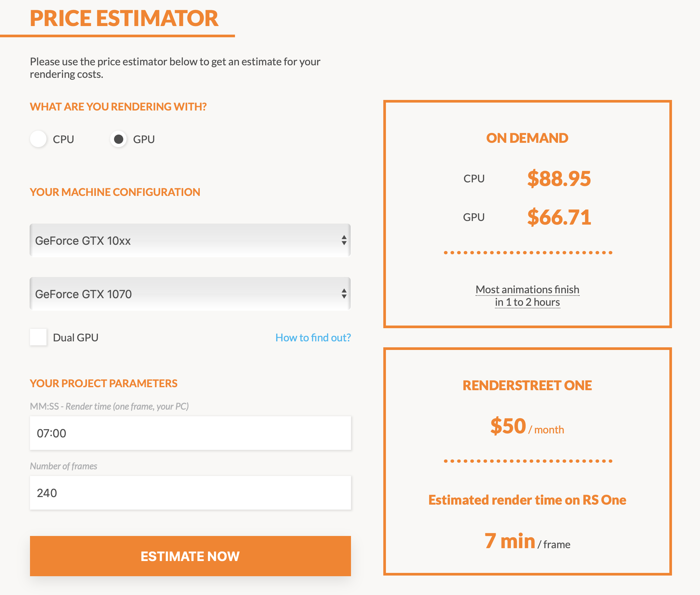Focus the Number of frames input field
700x595 pixels.
tap(190, 493)
